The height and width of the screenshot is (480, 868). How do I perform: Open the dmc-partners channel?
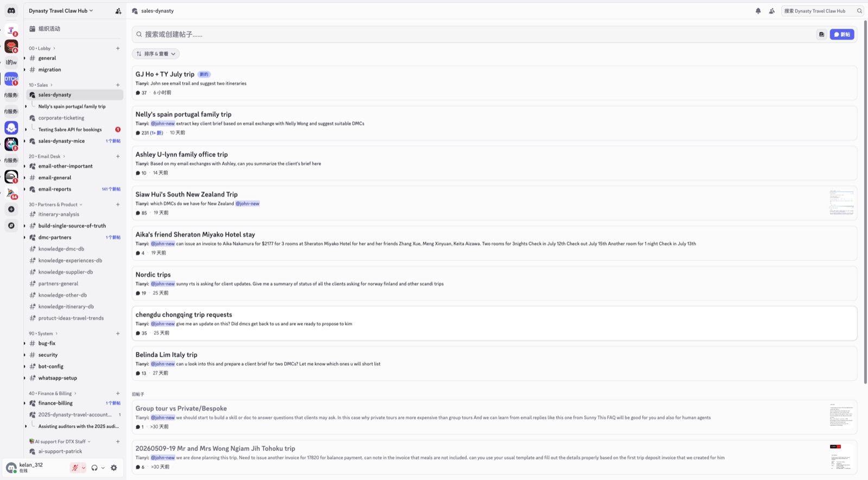74,237
